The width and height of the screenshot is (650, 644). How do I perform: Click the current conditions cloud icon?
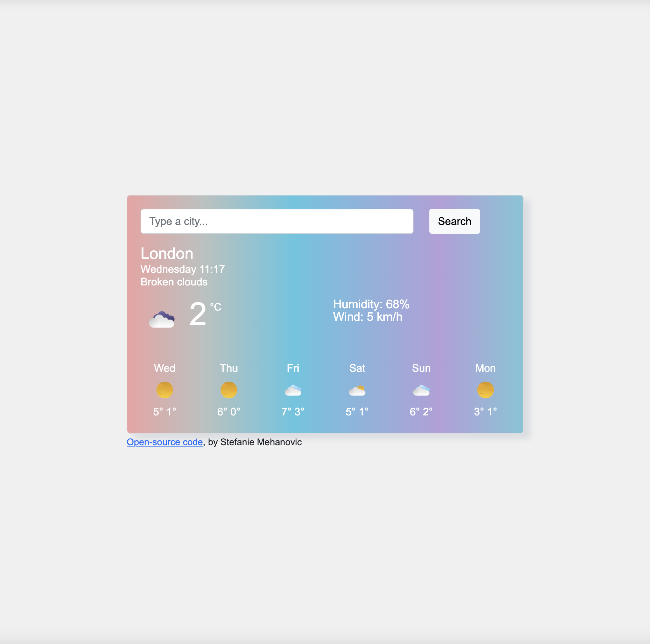[x=162, y=317]
